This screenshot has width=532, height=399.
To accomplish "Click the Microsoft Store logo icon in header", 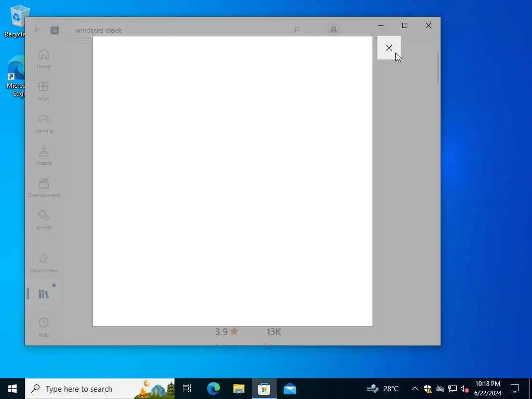I will (x=55, y=30).
